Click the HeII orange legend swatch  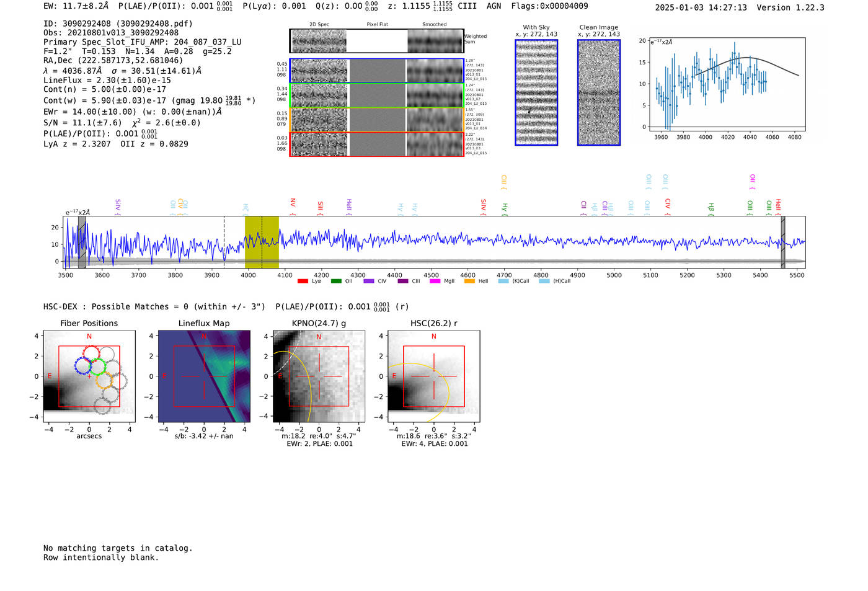tap(469, 281)
